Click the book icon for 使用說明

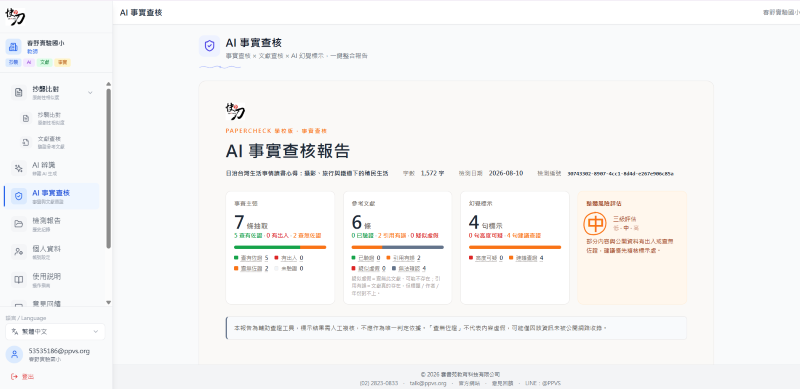click(x=19, y=279)
